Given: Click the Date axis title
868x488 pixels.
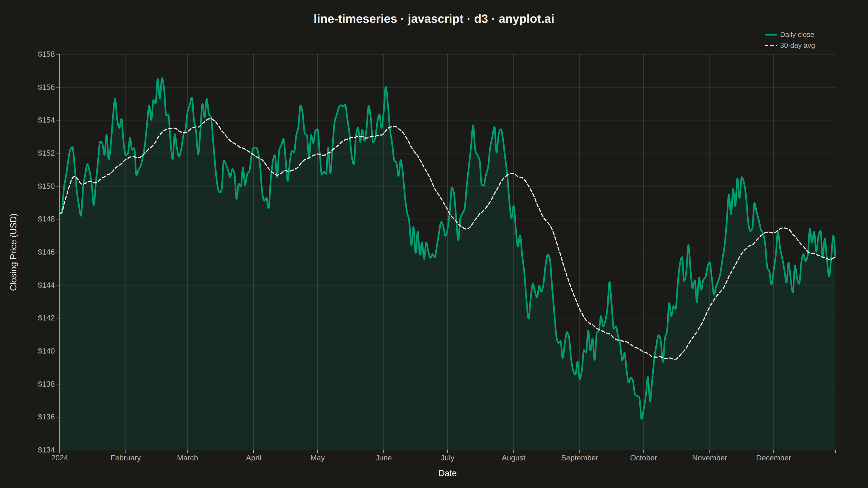Looking at the screenshot, I should pyautogui.click(x=448, y=473).
